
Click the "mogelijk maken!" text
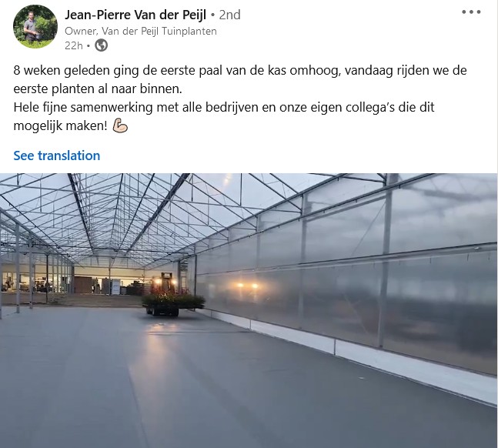tap(60, 125)
